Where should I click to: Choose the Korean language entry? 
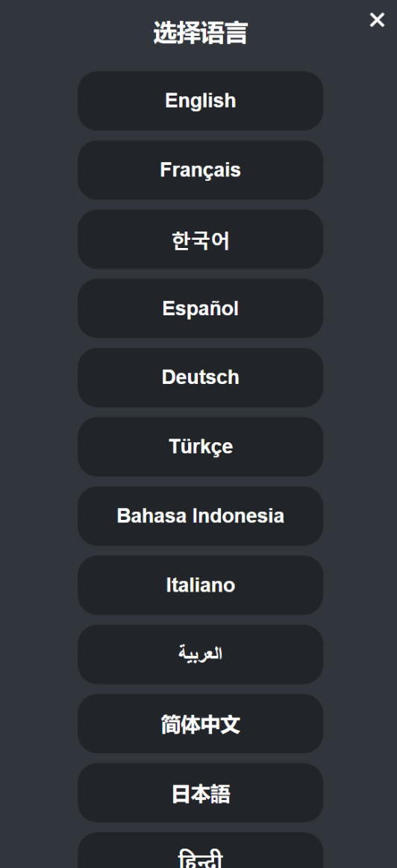coord(200,239)
